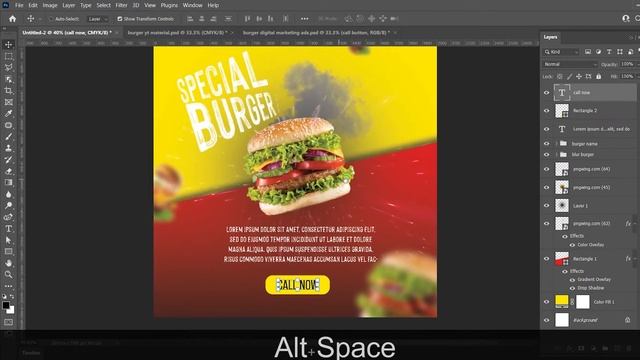Toggle Drop Shadow effect visibility
Screen dimensions: 640x360
tap(572, 288)
